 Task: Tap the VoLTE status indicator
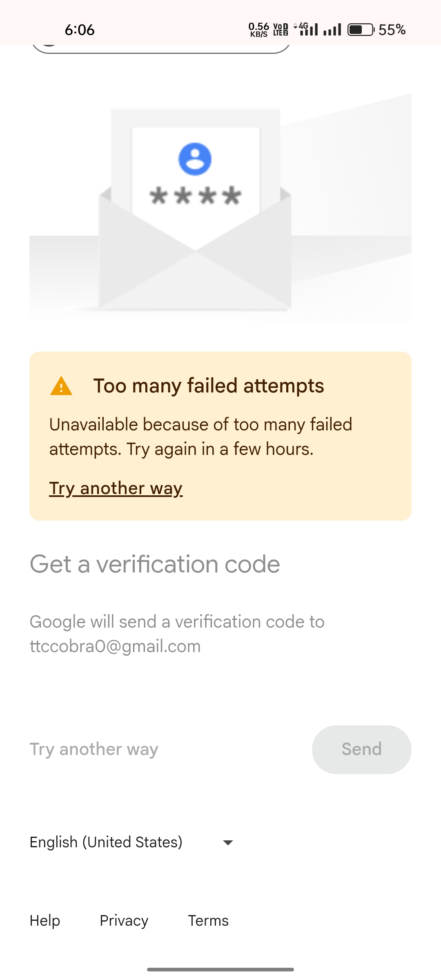281,30
